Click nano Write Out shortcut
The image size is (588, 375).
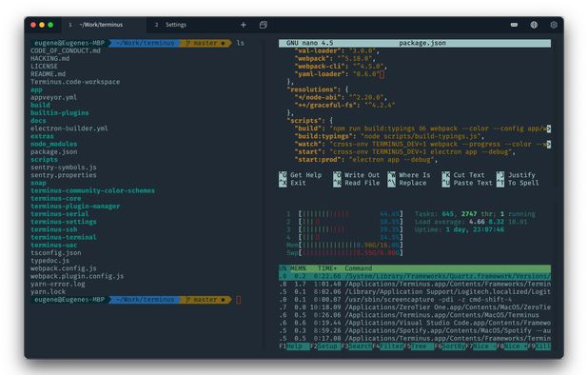357,175
